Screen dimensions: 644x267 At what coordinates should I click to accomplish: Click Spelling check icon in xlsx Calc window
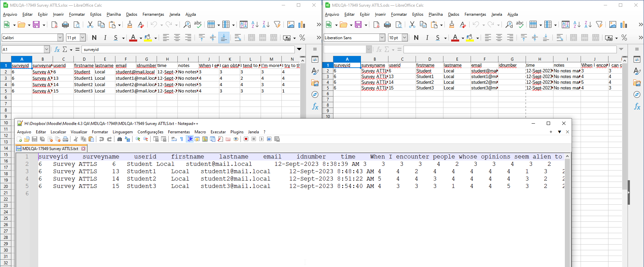tap(198, 24)
